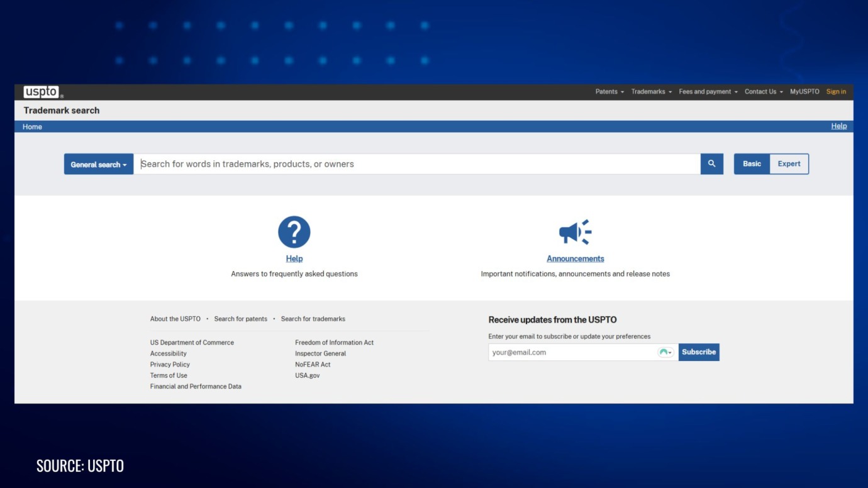Open the General search dropdown
The height and width of the screenshot is (488, 868).
pyautogui.click(x=98, y=164)
